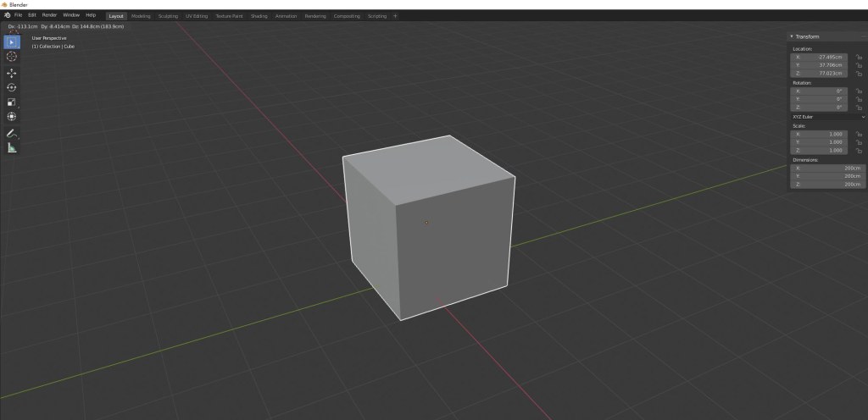Add a new workspace with plus button

395,16
